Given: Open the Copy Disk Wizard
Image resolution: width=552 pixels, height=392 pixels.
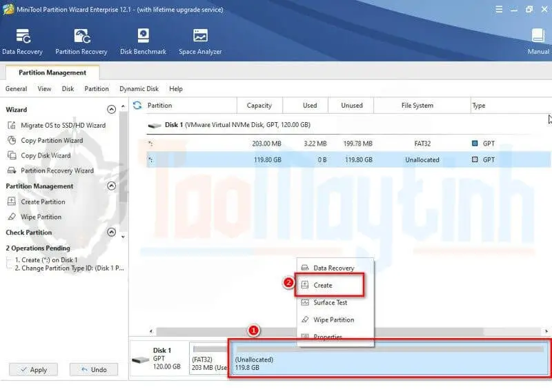Looking at the screenshot, I should [46, 156].
